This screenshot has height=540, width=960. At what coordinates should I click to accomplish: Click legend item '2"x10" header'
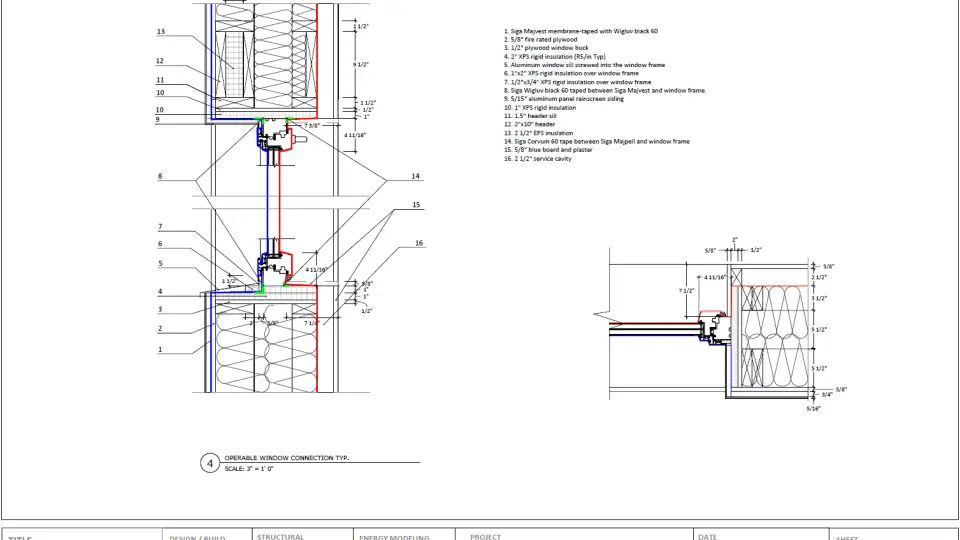click(x=530, y=124)
